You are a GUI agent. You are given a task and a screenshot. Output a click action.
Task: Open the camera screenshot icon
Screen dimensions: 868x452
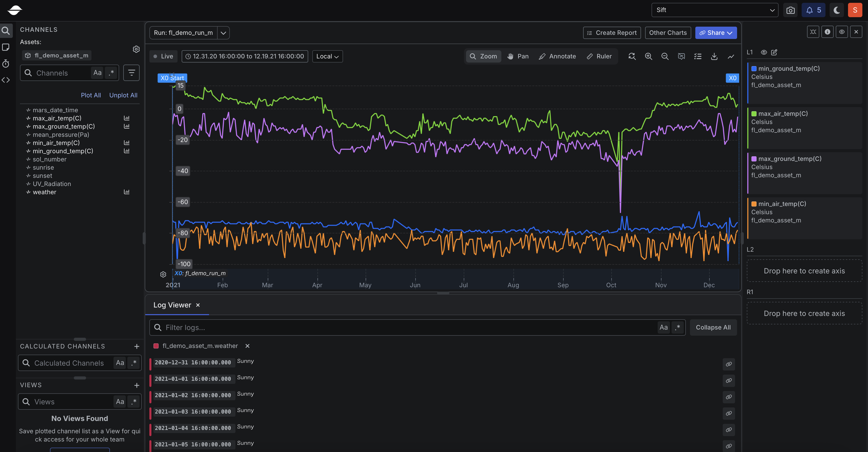pyautogui.click(x=791, y=10)
